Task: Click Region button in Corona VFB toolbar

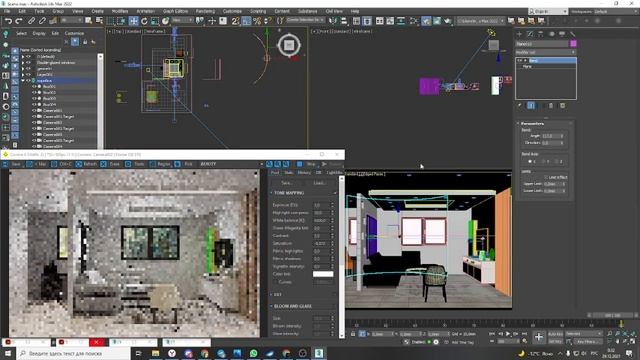Action: click(160, 164)
